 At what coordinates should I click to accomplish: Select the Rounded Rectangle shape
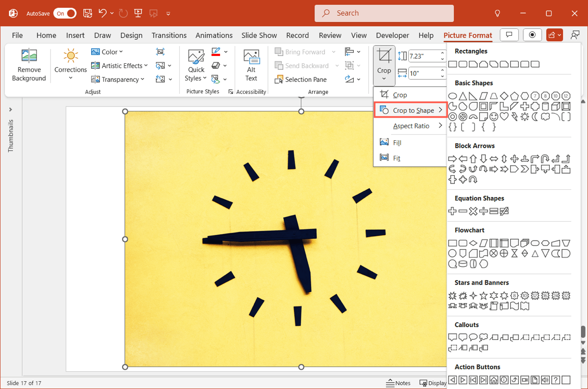pyautogui.click(x=463, y=64)
